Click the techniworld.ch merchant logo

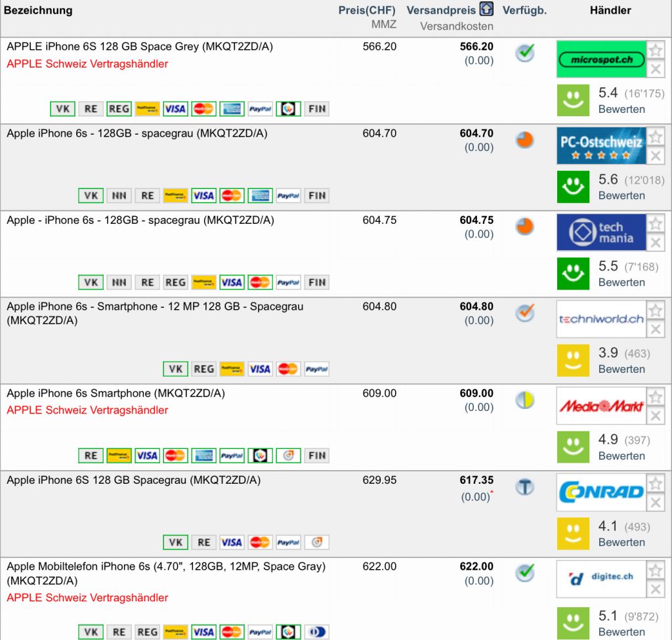coord(601,319)
